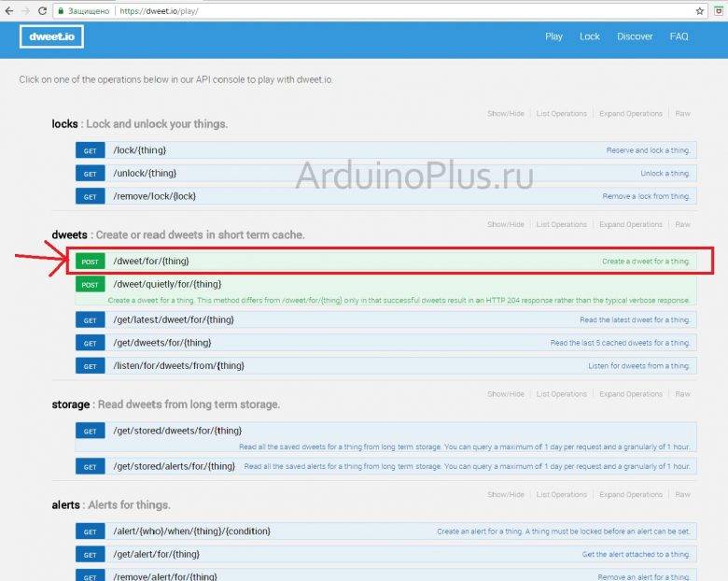Open the FAQ nav item
This screenshot has height=581, width=728.
[679, 36]
